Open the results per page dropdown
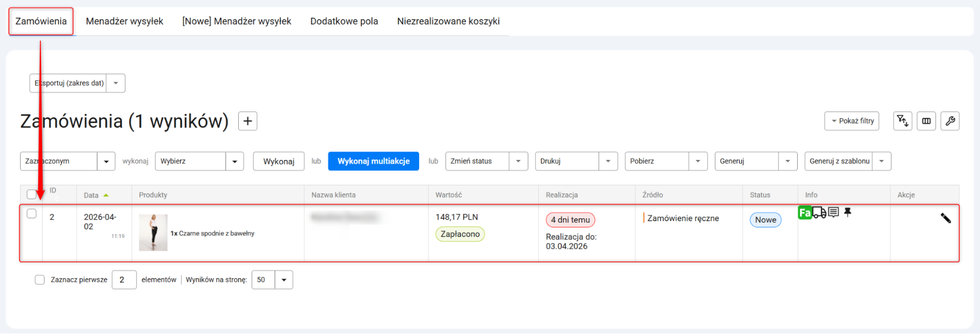Image resolution: width=980 pixels, height=334 pixels. (283, 280)
